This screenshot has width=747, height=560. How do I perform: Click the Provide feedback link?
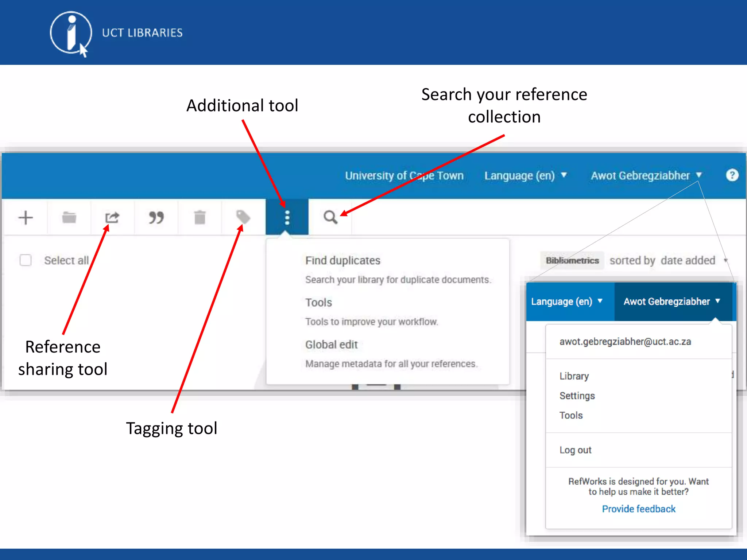point(639,509)
